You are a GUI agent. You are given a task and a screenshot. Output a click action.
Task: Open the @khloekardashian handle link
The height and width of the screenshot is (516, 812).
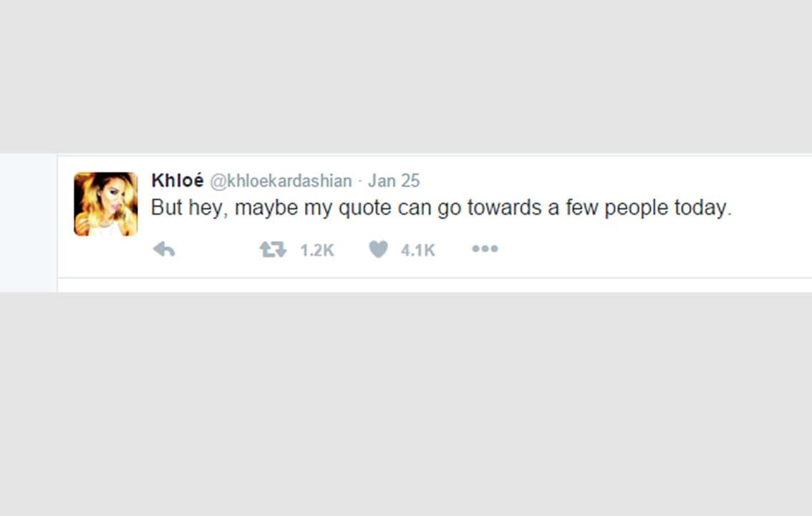click(281, 181)
